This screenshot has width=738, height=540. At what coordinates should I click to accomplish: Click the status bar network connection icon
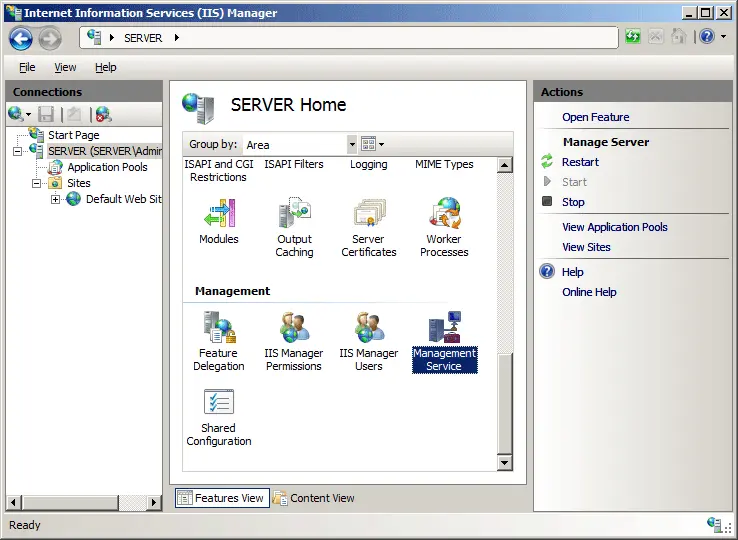[x=715, y=525]
